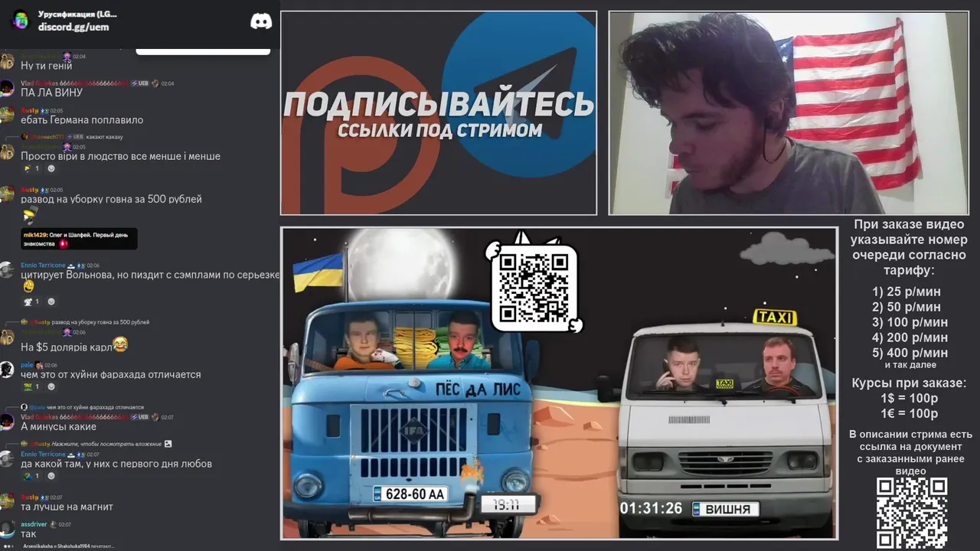Click the Ukrainian flag on the truck
The image size is (980, 551).
click(x=319, y=272)
